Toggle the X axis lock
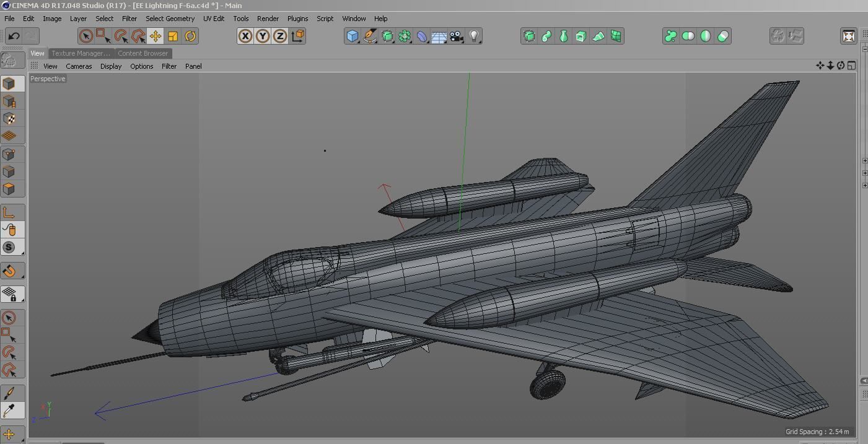868x444 pixels. pyautogui.click(x=245, y=36)
